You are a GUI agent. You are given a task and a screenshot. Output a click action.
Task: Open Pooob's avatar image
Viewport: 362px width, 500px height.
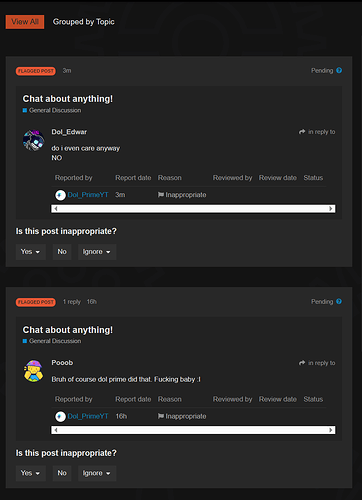coord(33,371)
